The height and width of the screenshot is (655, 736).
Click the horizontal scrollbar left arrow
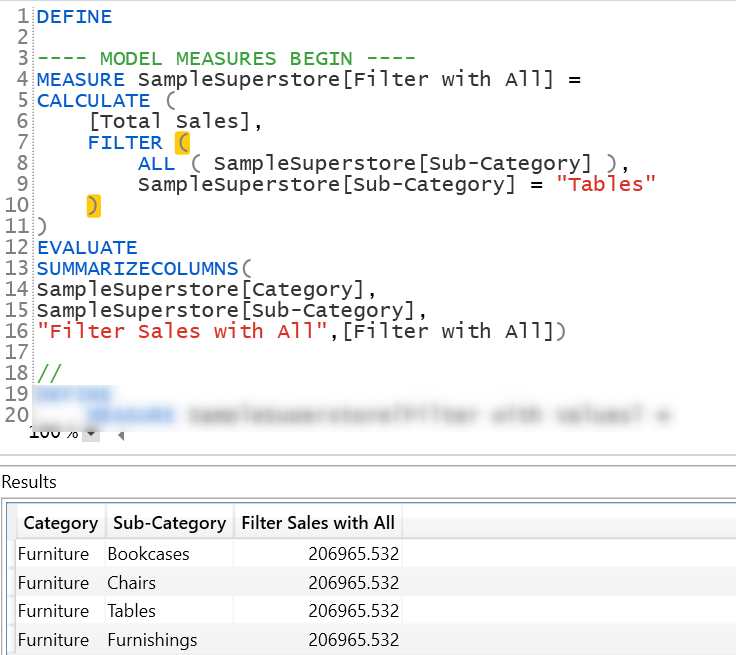point(122,435)
